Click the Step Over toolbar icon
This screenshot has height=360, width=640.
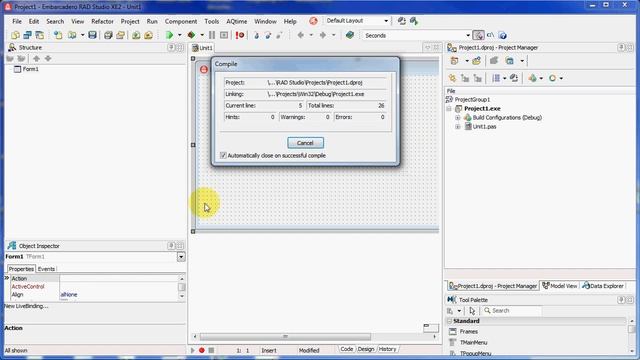point(268,36)
